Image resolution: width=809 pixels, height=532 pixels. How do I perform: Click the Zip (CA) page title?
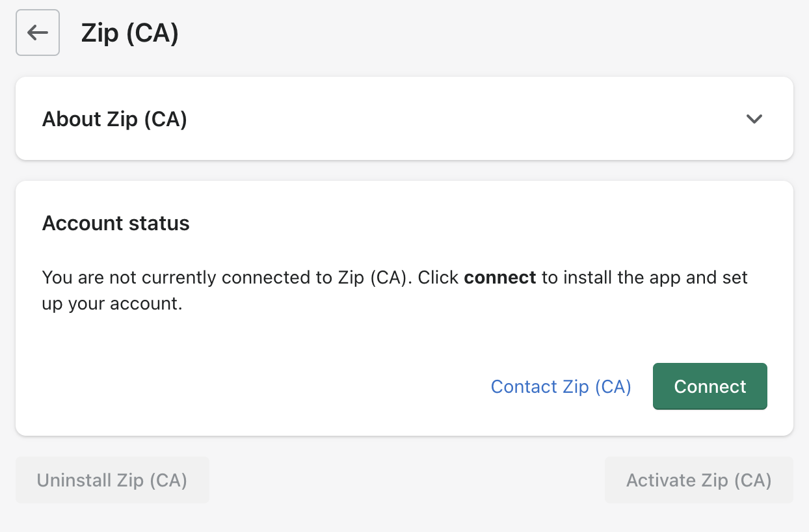129,33
